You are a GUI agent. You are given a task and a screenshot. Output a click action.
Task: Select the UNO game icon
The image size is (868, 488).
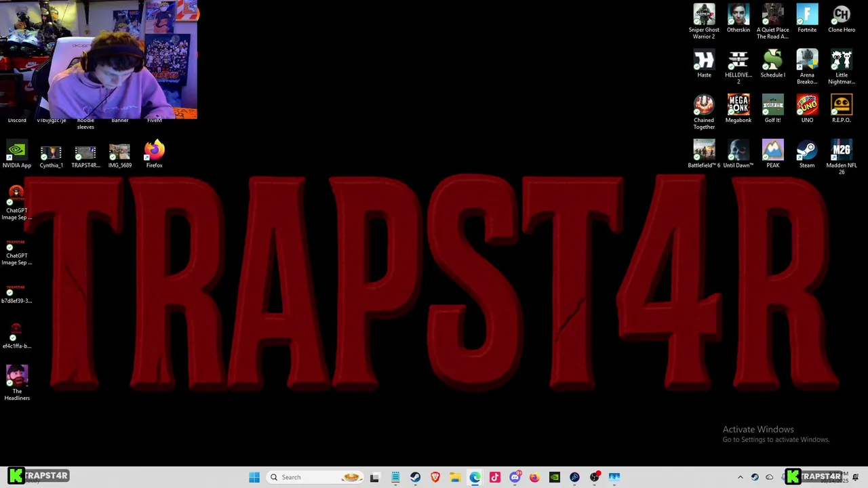click(x=807, y=108)
